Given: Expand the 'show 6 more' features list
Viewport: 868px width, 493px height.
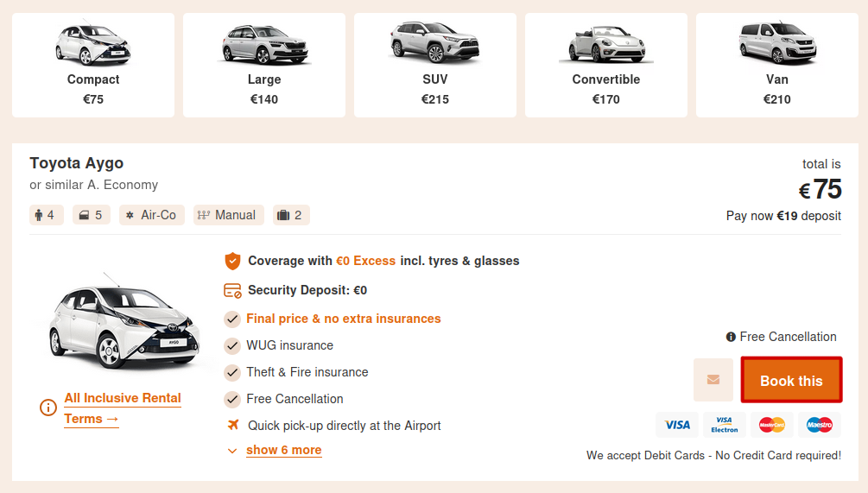Looking at the screenshot, I should [x=283, y=450].
